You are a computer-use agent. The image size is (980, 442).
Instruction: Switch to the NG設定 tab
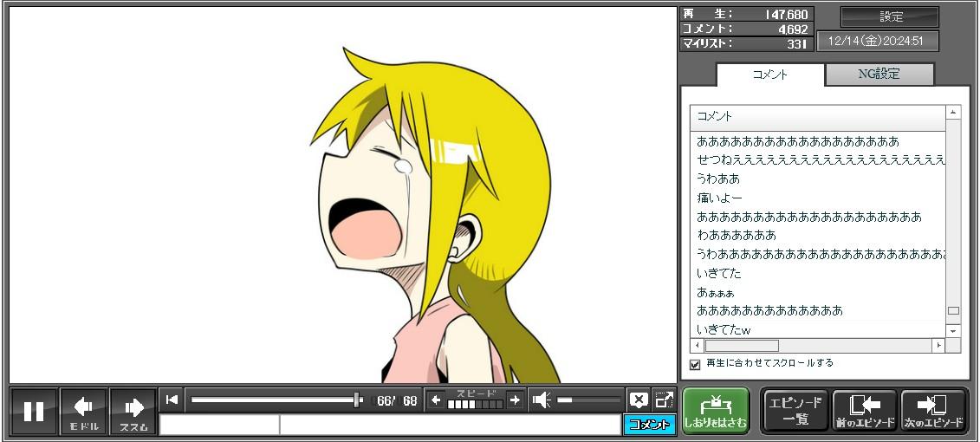pyautogui.click(x=879, y=75)
